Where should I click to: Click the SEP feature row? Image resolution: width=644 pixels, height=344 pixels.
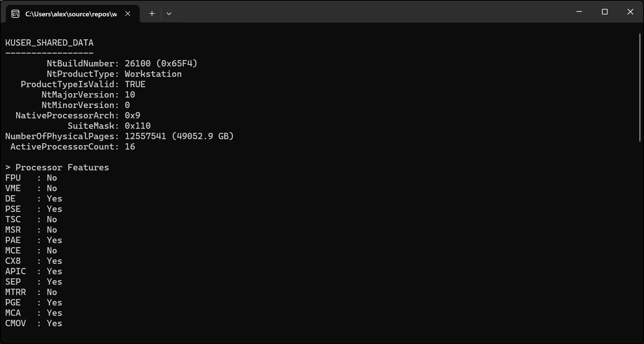(34, 282)
